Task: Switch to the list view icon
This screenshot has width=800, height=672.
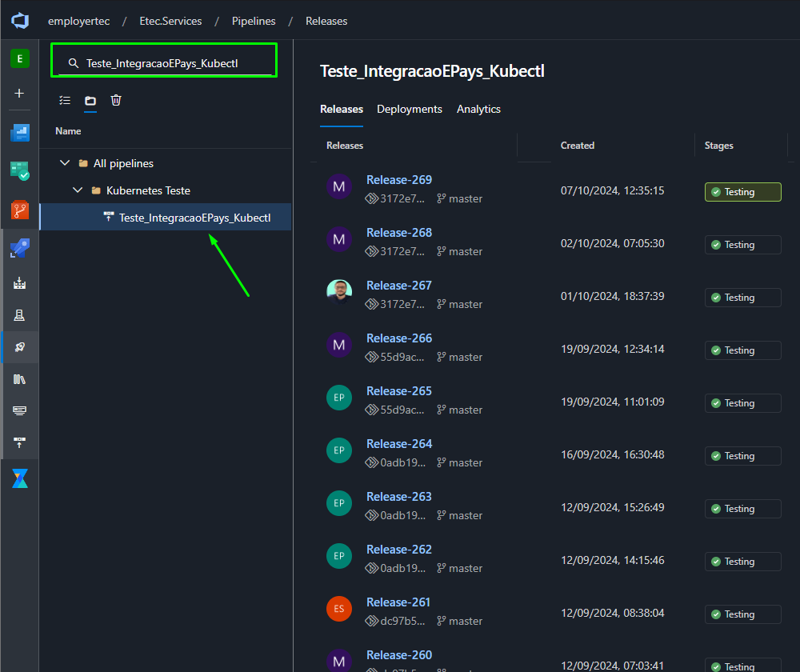Action: point(65,101)
